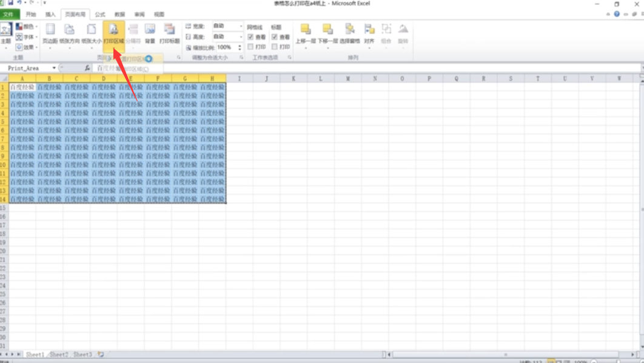The height and width of the screenshot is (363, 644).
Task: Open the 选择窗格 Selection Pane
Action: 350,35
